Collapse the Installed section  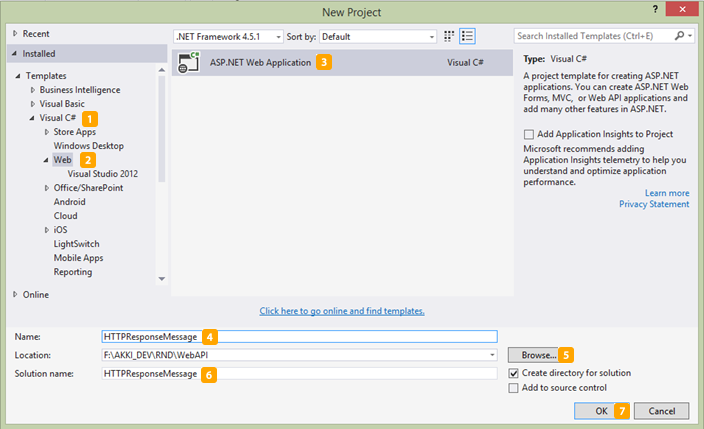point(15,53)
